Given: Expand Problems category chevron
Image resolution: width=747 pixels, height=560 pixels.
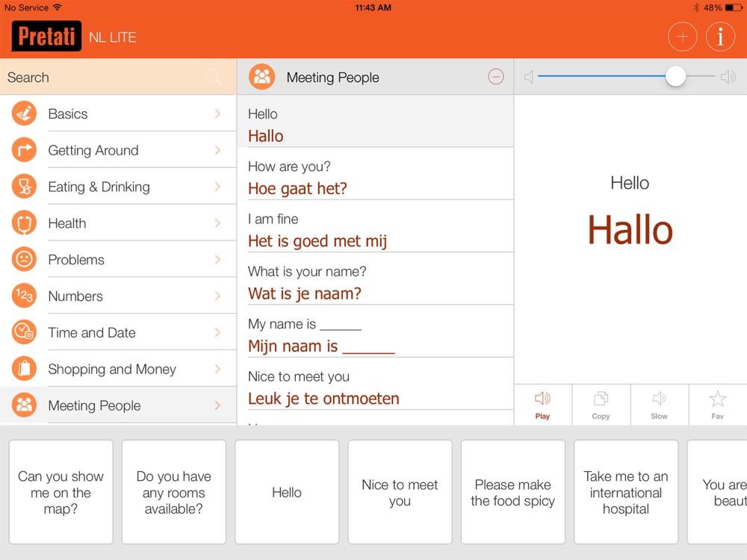Looking at the screenshot, I should point(217,259).
